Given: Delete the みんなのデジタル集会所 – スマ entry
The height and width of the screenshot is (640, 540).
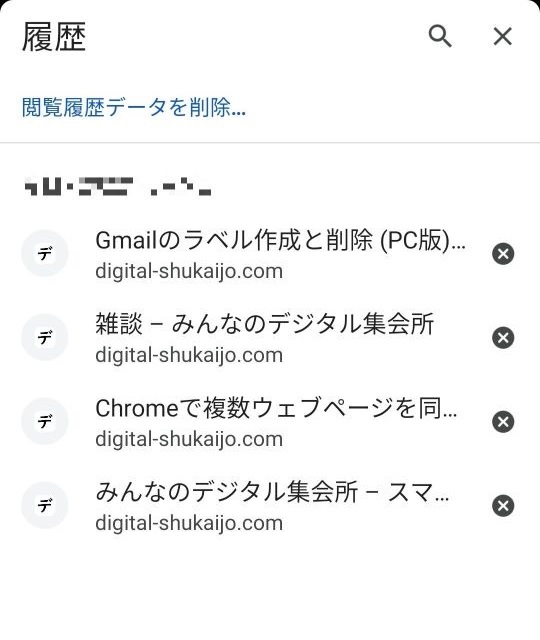Looking at the screenshot, I should tap(503, 506).
